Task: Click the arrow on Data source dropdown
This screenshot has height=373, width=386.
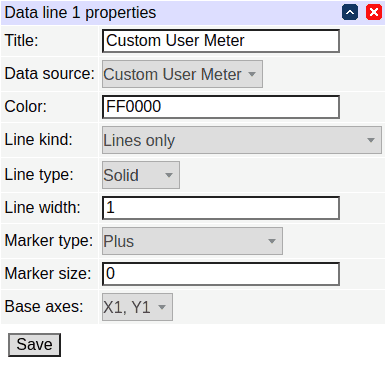Action: pyautogui.click(x=252, y=74)
